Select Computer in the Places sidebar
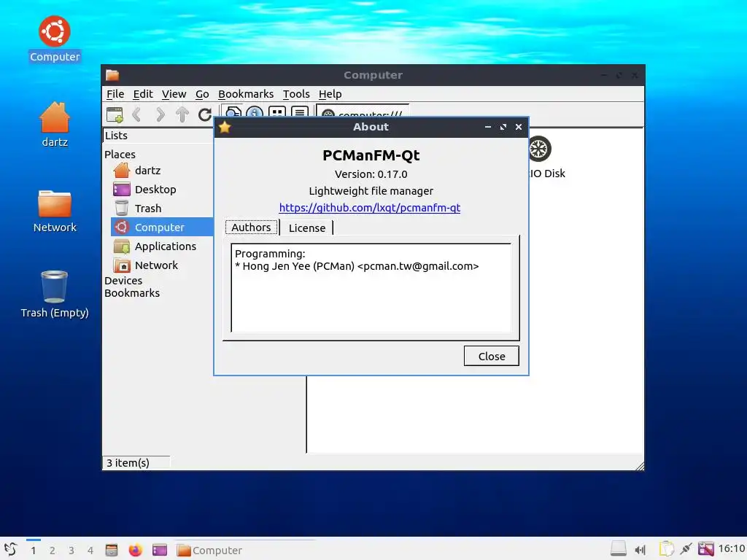The width and height of the screenshot is (747, 560). [x=161, y=227]
